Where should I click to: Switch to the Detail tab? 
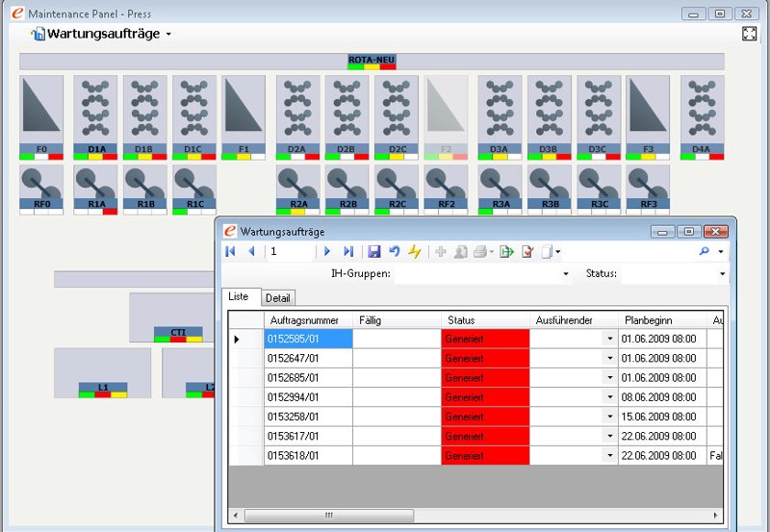277,298
